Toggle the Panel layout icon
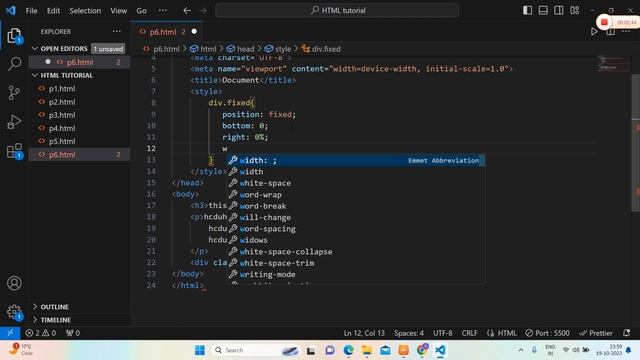 tap(543, 10)
